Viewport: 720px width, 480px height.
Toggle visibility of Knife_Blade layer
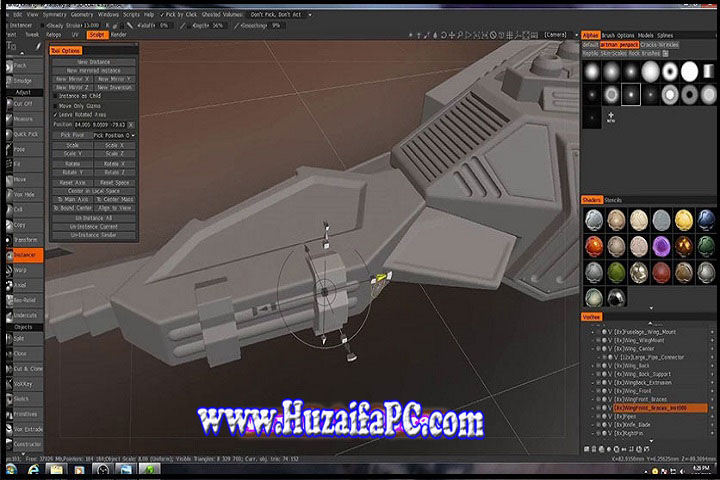(x=604, y=425)
